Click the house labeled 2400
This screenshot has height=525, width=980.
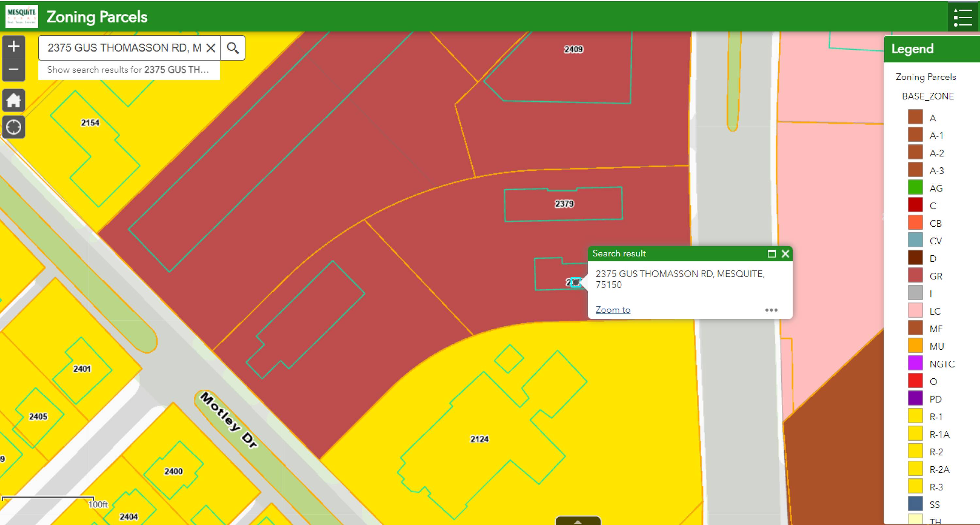(173, 471)
